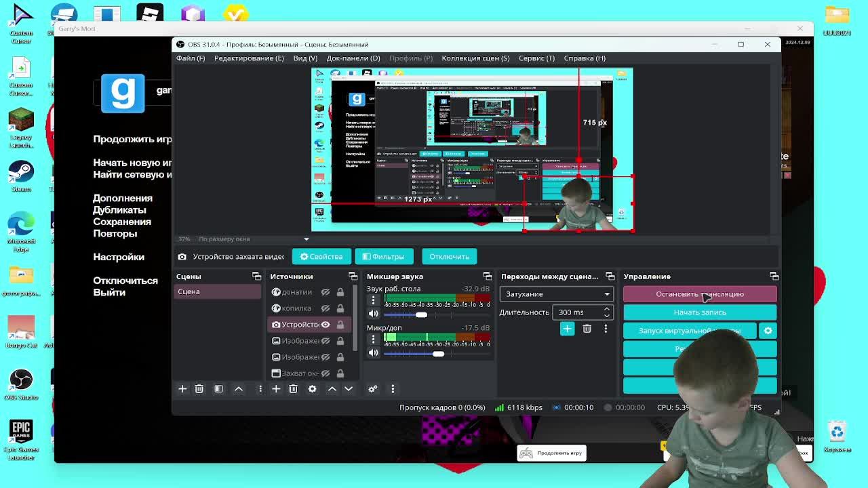Pop out the Управление dock panel
The width and height of the screenshot is (868, 488).
[x=774, y=277]
